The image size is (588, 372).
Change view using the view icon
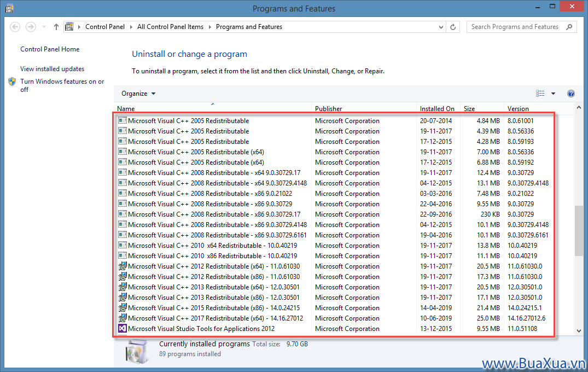click(540, 94)
